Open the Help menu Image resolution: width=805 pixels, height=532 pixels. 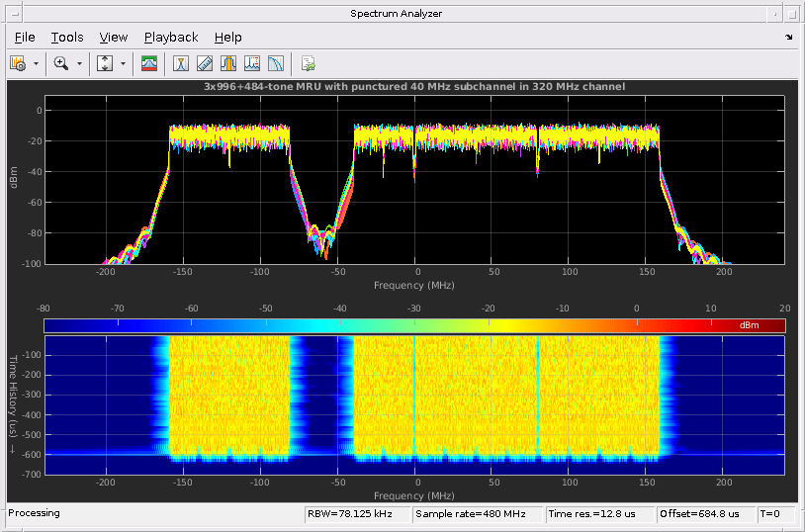point(227,37)
